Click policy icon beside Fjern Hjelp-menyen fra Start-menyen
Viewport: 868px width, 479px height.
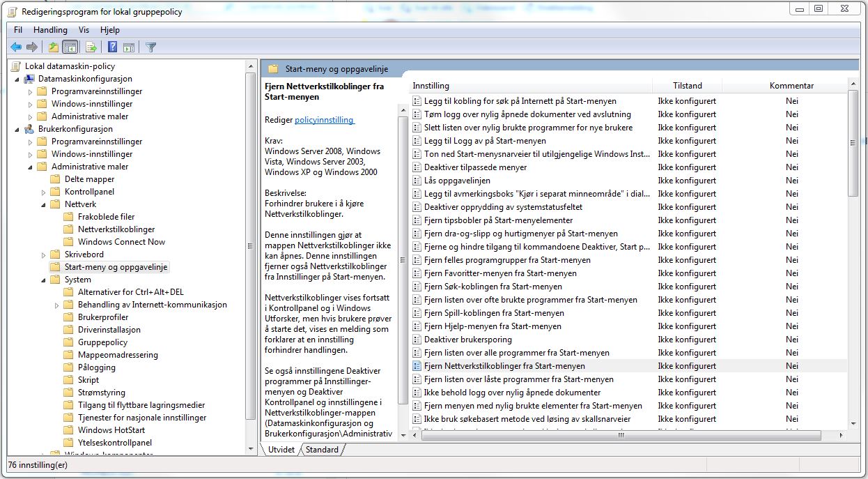pyautogui.click(x=417, y=326)
